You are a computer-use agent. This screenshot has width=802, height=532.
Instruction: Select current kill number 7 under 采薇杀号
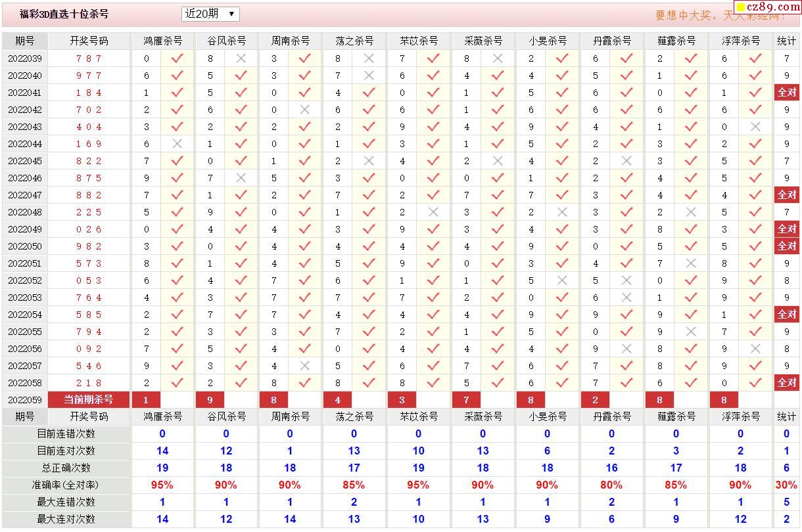tap(466, 400)
